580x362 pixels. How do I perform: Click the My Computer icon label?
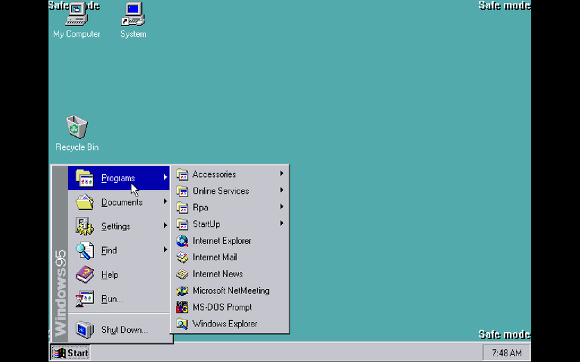coord(77,34)
